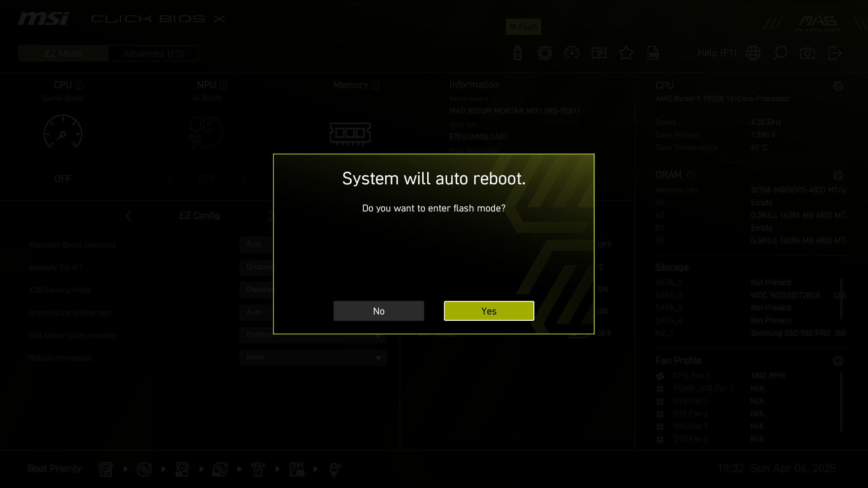Image resolution: width=868 pixels, height=488 pixels.
Task: Click the SYS Fan 4 fan icon
Action: point(660,440)
